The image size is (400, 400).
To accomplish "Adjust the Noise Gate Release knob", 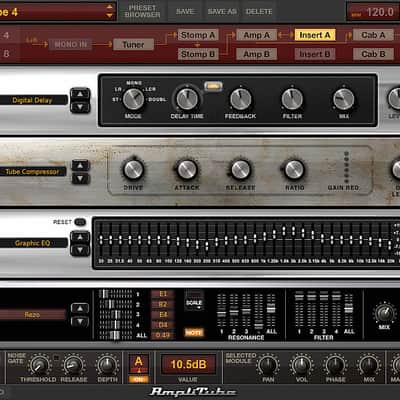I will (x=73, y=365).
